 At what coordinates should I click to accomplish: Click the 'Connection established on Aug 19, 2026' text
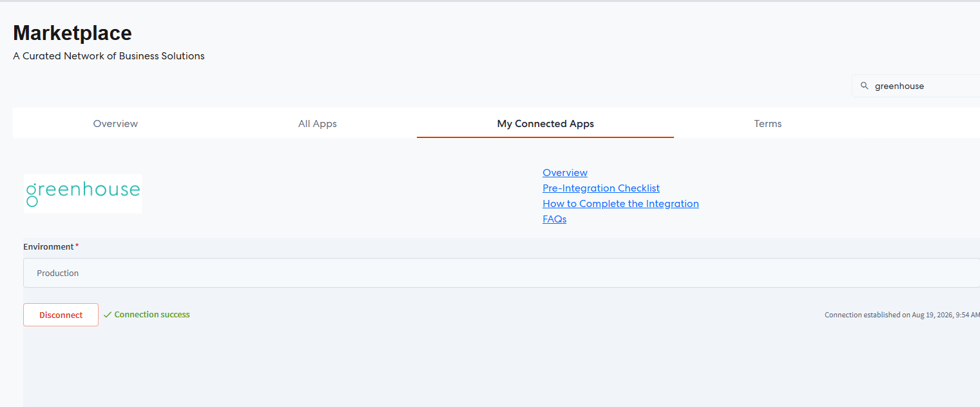pyautogui.click(x=902, y=315)
